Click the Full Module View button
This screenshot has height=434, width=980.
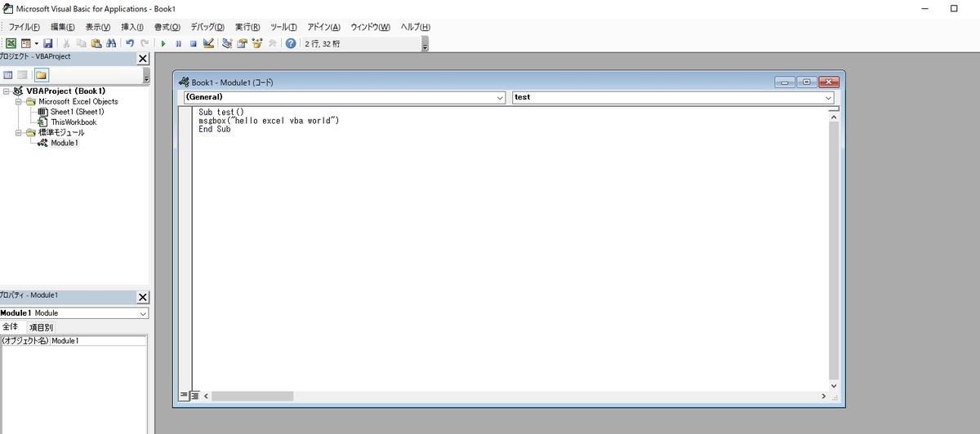coord(194,396)
